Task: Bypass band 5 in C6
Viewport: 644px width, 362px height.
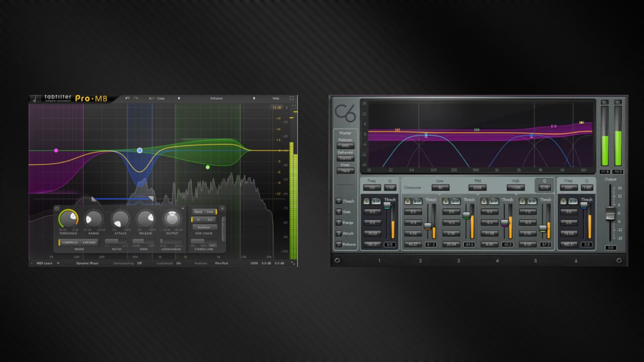Action: pos(532,201)
